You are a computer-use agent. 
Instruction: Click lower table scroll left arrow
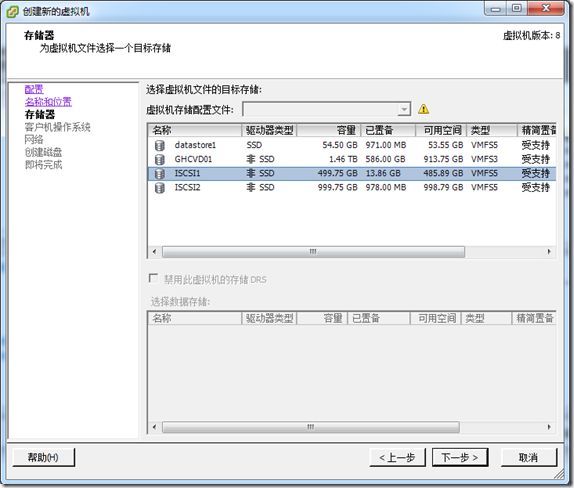coord(154,427)
